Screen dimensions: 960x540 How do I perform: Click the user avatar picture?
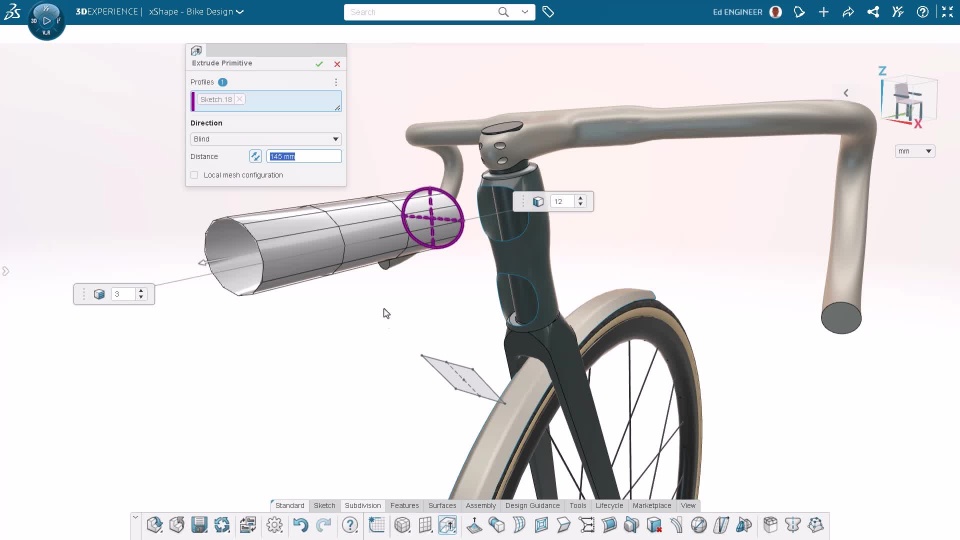776,12
